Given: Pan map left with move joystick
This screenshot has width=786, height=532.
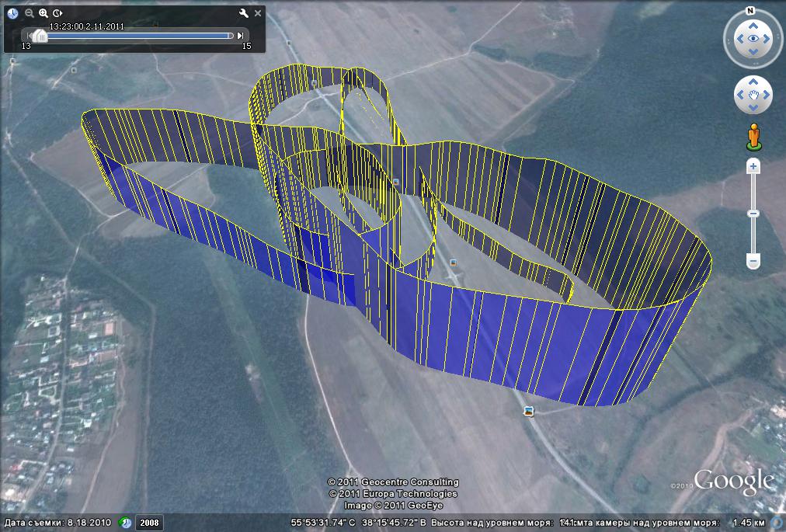Looking at the screenshot, I should coord(739,96).
